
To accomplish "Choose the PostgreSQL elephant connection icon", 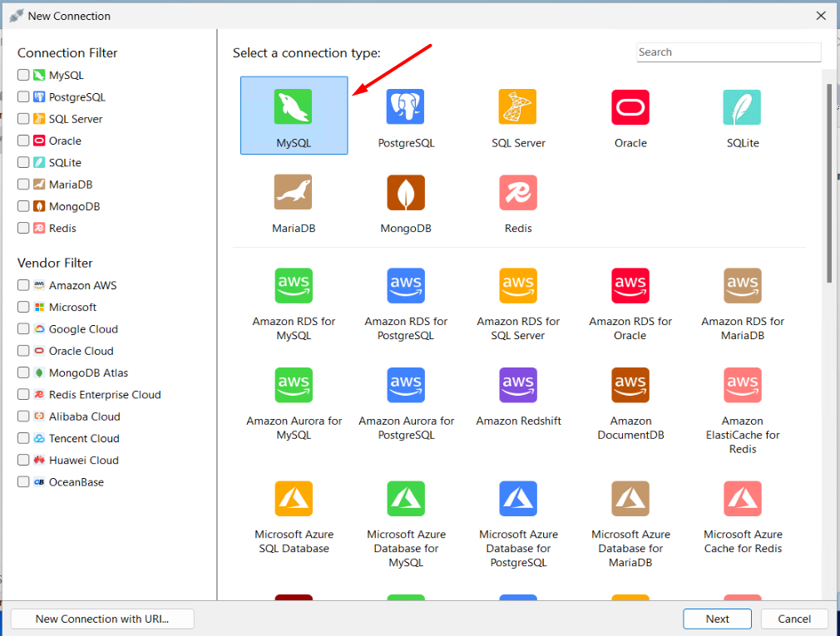I will tap(406, 106).
